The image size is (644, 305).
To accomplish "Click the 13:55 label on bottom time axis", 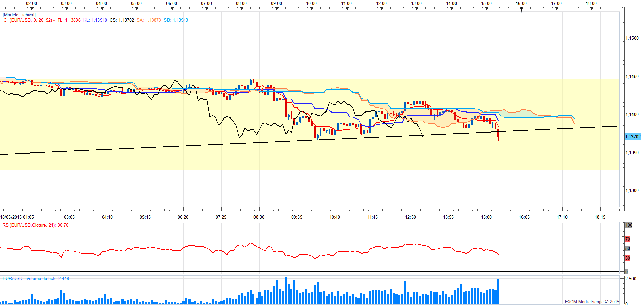I will (x=448, y=217).
